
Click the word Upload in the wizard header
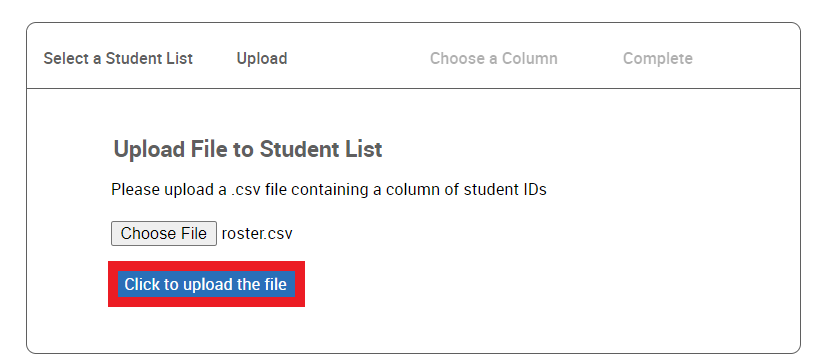(x=262, y=58)
